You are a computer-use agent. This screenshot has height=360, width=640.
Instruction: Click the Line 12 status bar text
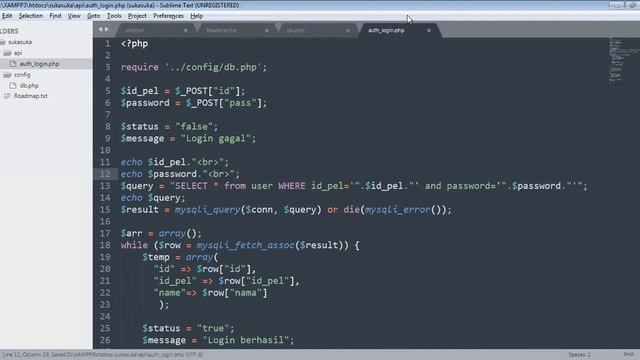pos(102,355)
